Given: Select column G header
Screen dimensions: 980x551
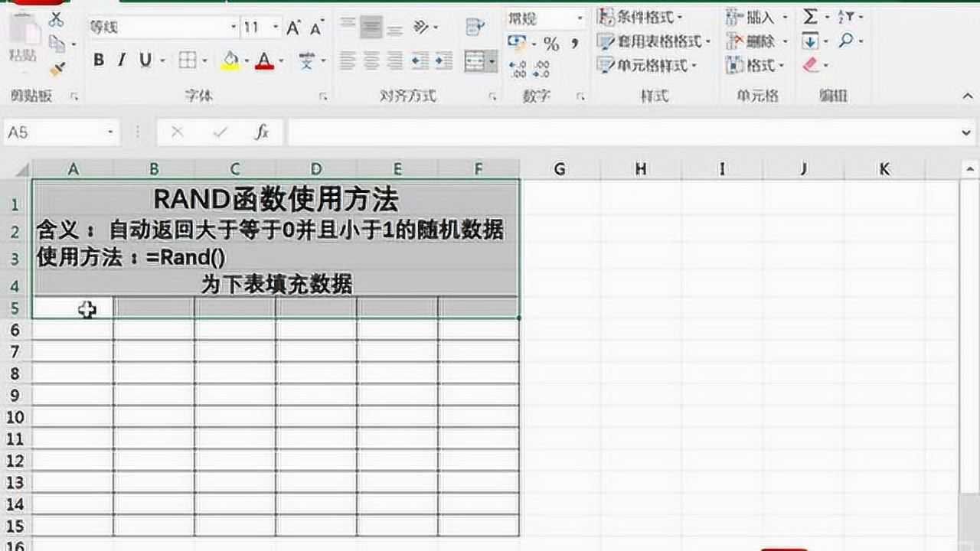Looking at the screenshot, I should click(559, 169).
